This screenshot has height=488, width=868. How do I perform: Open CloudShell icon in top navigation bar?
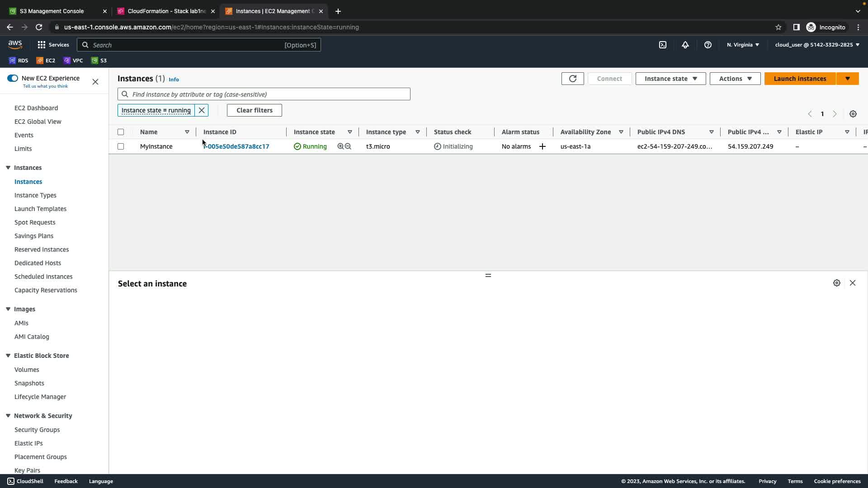(x=663, y=45)
